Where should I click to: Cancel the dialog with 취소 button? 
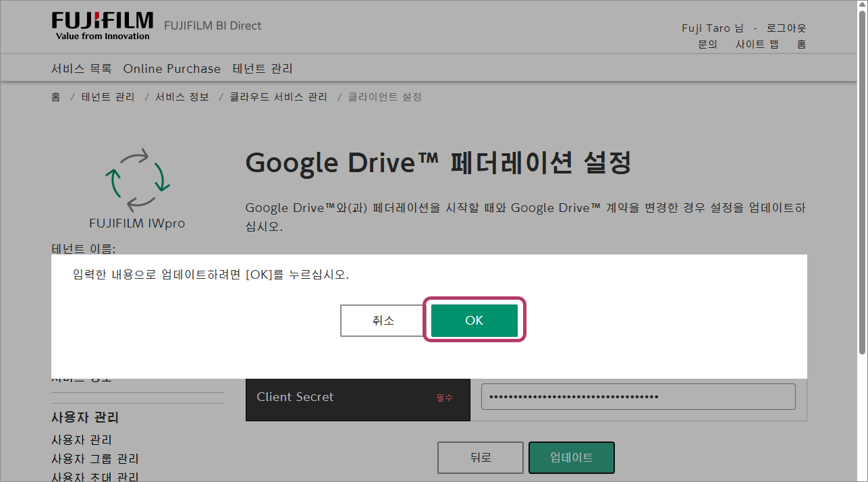pos(383,321)
